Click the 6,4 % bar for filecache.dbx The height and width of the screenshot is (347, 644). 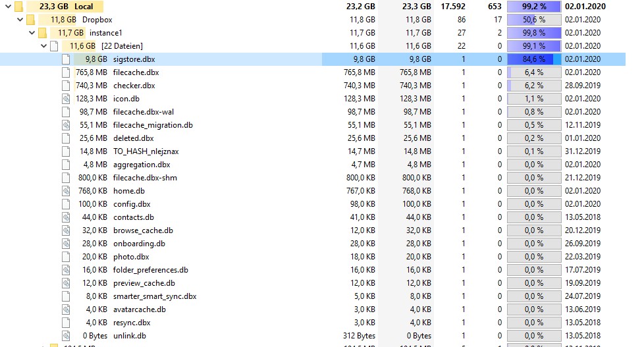tap(534, 72)
